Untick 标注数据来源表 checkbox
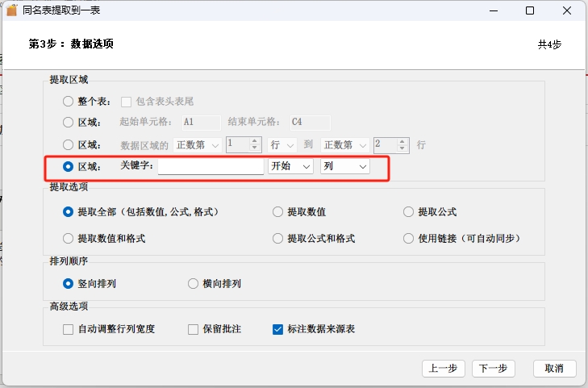Screen dimensions: 588x388 coord(277,330)
